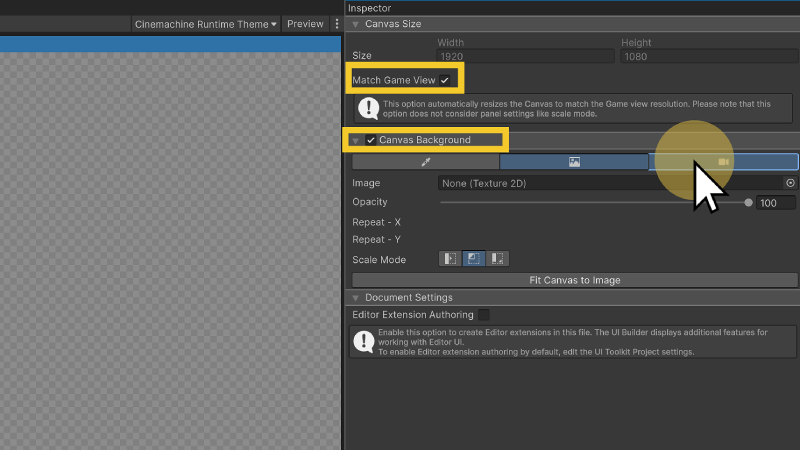Click Fit Canvas to Image button

[x=574, y=280]
